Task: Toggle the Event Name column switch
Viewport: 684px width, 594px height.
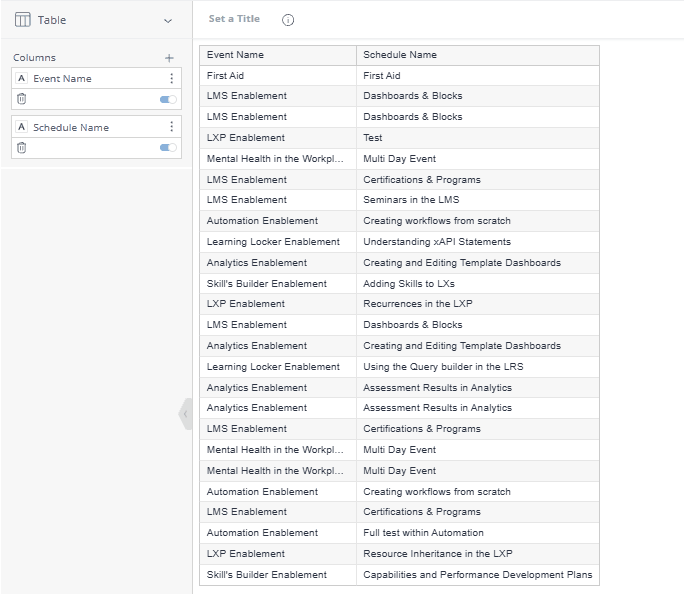Action: tap(168, 99)
